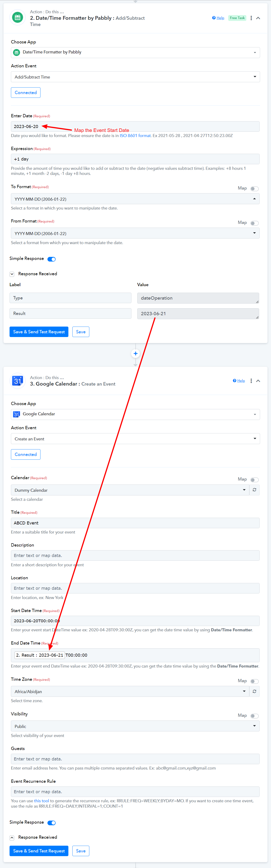The height and width of the screenshot is (868, 271).
Task: Toggle Map switch for To Format
Action: tap(254, 189)
